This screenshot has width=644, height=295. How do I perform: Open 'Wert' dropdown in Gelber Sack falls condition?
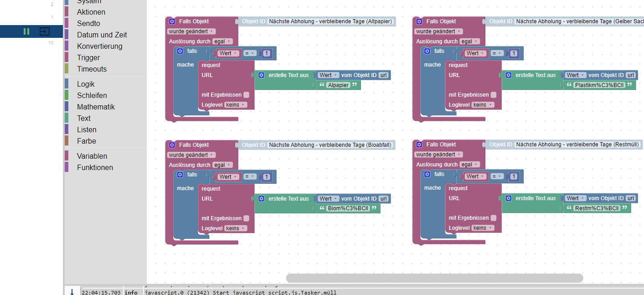pyautogui.click(x=475, y=53)
